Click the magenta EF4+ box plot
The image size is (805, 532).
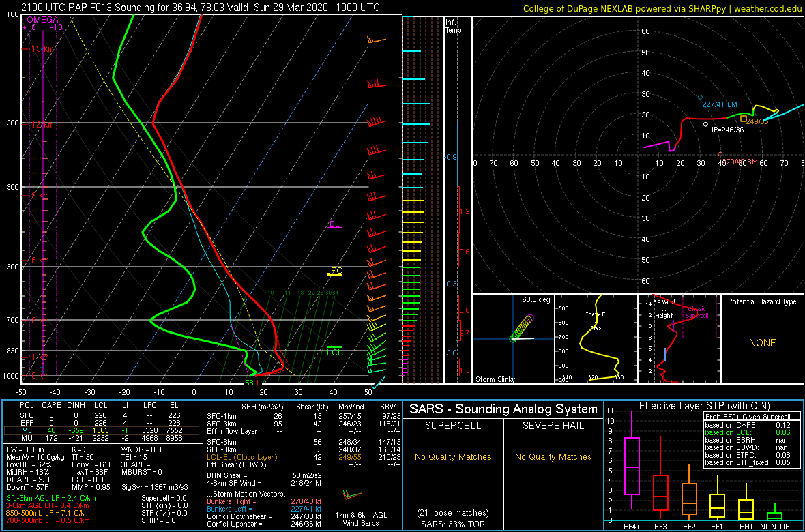(632, 467)
